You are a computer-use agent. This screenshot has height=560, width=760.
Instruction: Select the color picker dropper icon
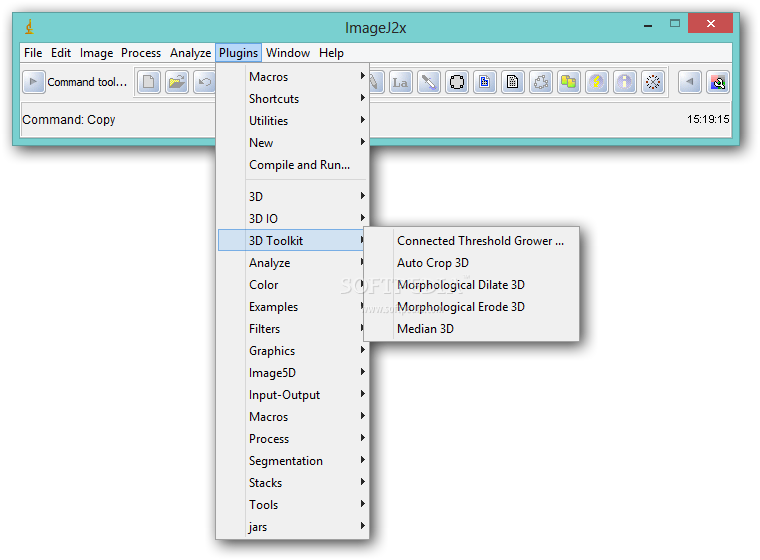pos(428,82)
